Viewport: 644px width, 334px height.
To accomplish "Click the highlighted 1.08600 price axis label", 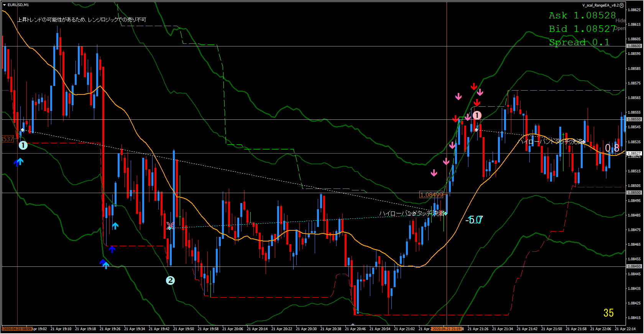I will pos(634,46).
